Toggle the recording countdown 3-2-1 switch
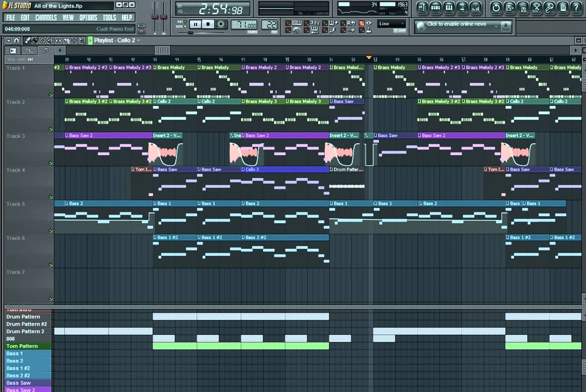Viewport: 586px width, 392px height. click(307, 23)
